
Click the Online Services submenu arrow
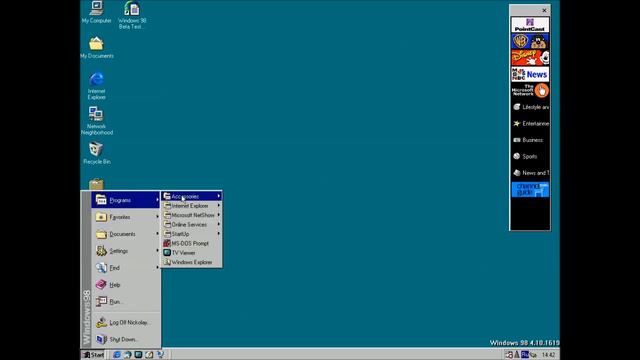pyautogui.click(x=219, y=224)
